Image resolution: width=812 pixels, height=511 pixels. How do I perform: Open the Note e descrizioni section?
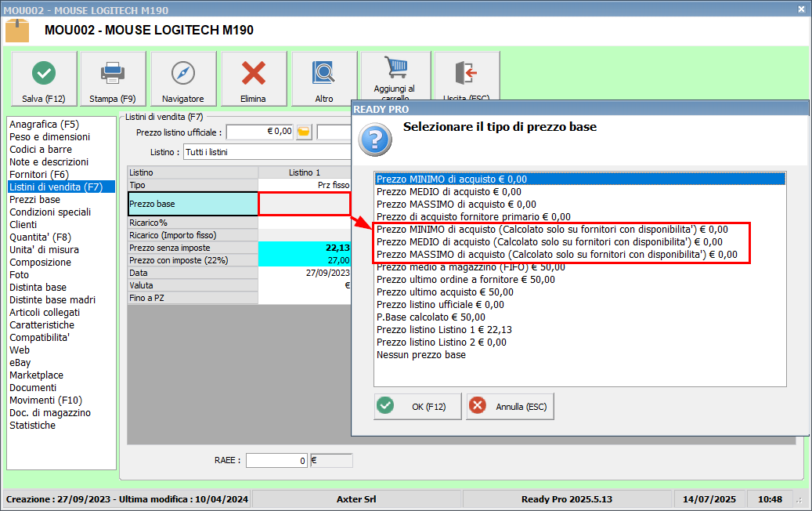coord(49,161)
